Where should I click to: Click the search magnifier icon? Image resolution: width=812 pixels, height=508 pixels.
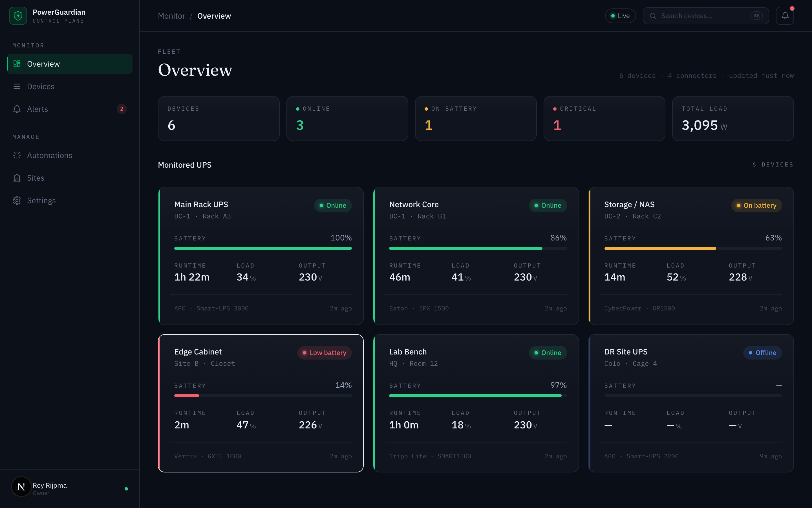pyautogui.click(x=653, y=16)
